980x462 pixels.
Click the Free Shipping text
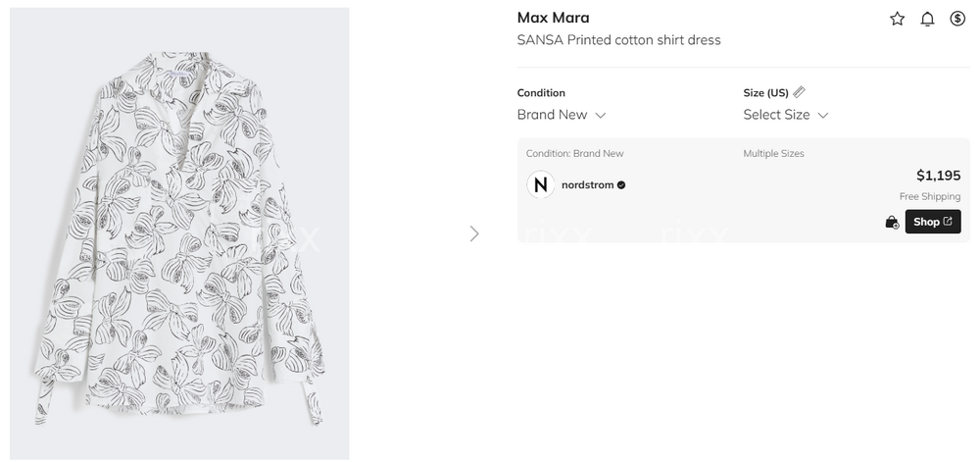click(x=929, y=197)
